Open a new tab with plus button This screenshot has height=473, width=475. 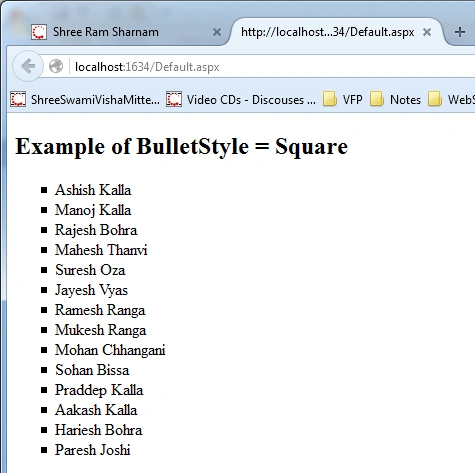pyautogui.click(x=460, y=32)
